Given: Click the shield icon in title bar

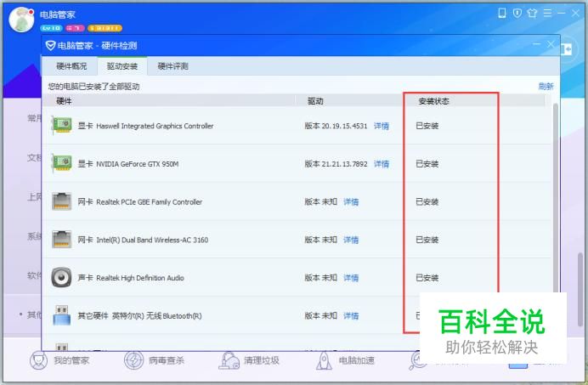Looking at the screenshot, I should tap(517, 13).
